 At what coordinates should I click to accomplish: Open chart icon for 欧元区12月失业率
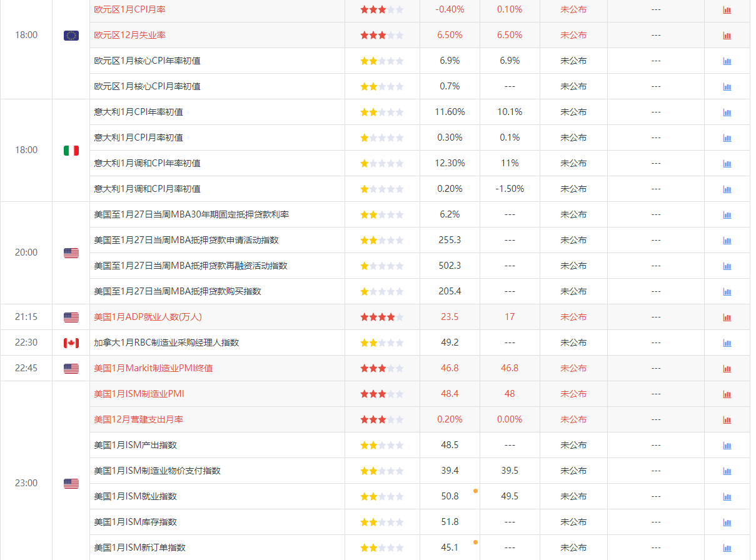coord(727,36)
